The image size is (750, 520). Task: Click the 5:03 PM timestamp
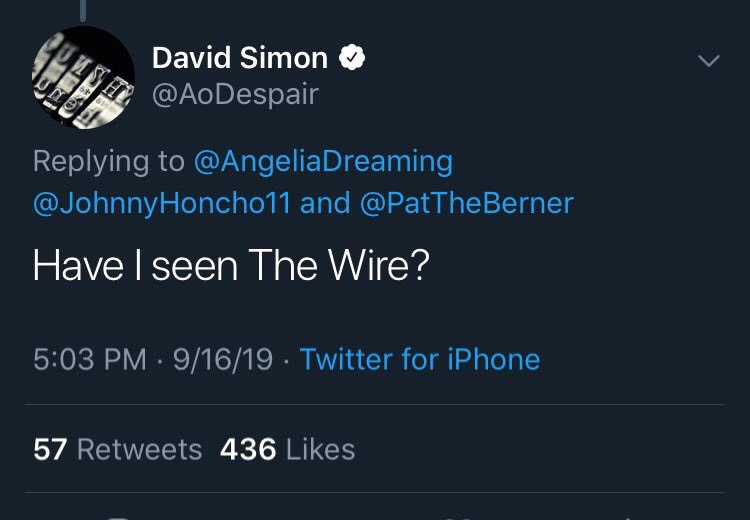pyautogui.click(x=90, y=359)
